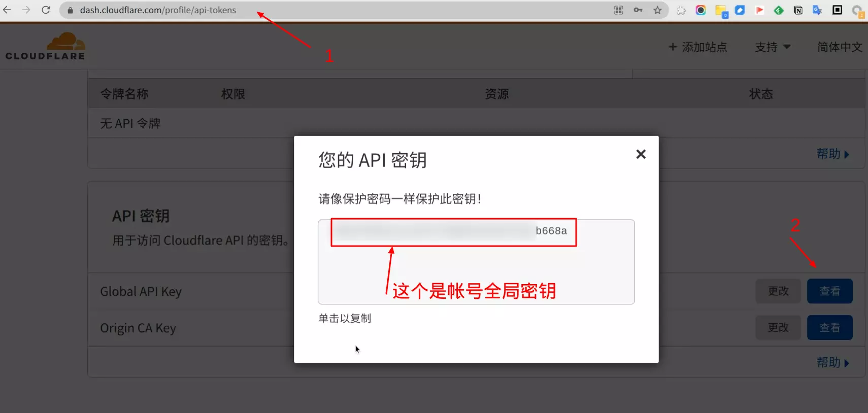
Task: Open the green Feedly extension
Action: point(779,10)
